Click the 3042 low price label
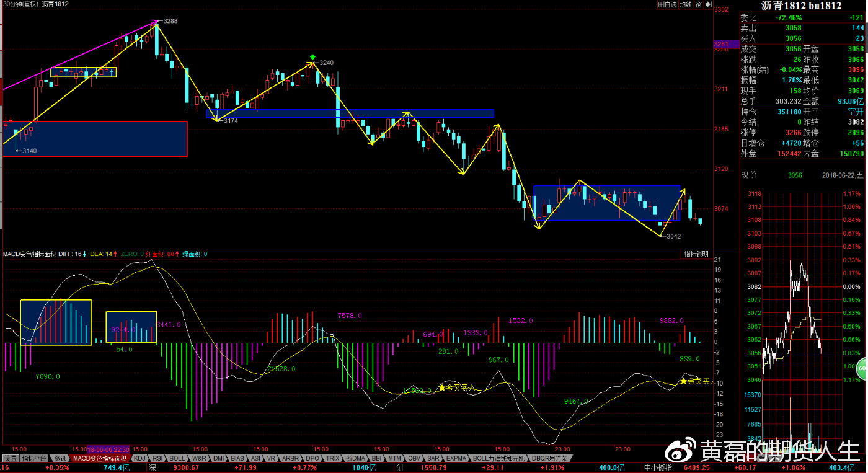The width and height of the screenshot is (868, 473). point(673,236)
